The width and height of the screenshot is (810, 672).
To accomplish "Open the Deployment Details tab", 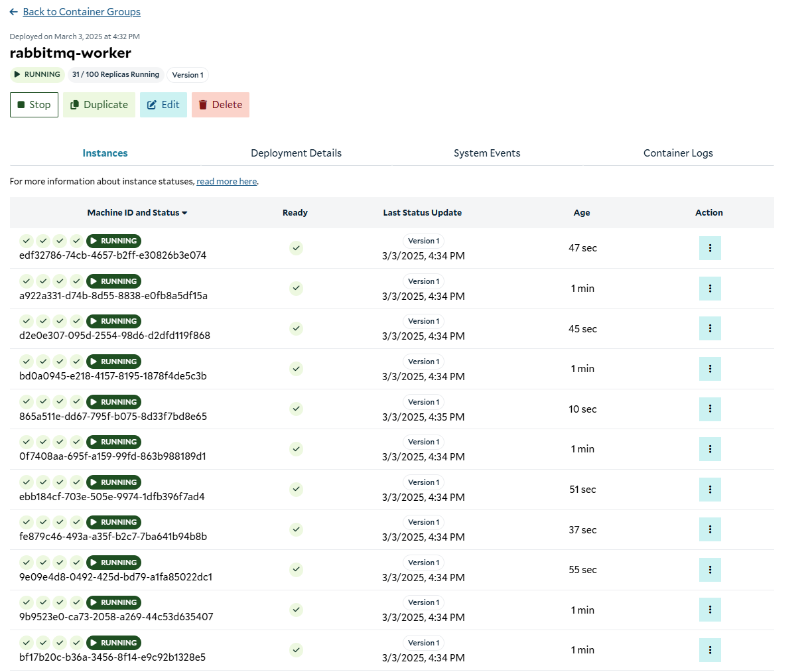I will tap(296, 153).
